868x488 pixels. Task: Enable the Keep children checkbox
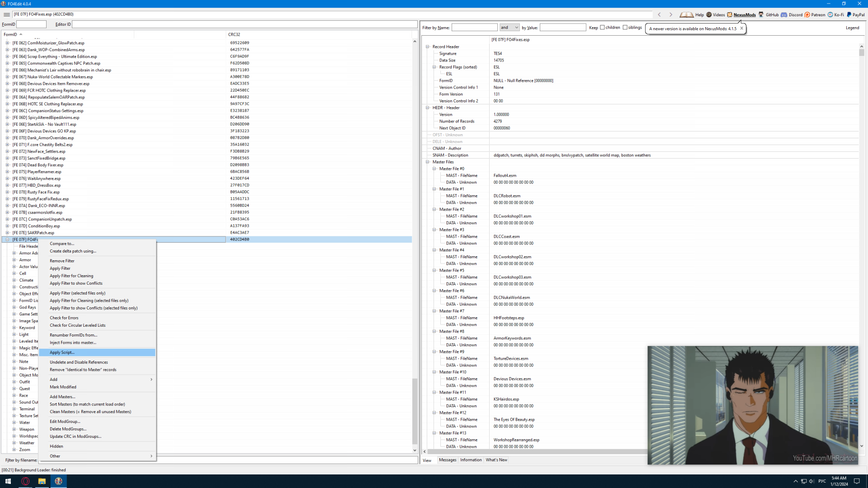point(602,28)
